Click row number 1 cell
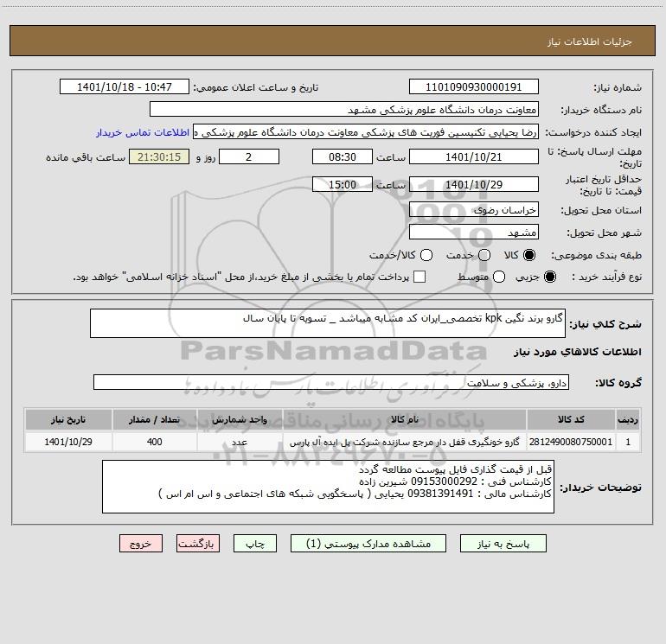Image resolution: width=666 pixels, height=644 pixels. click(628, 442)
